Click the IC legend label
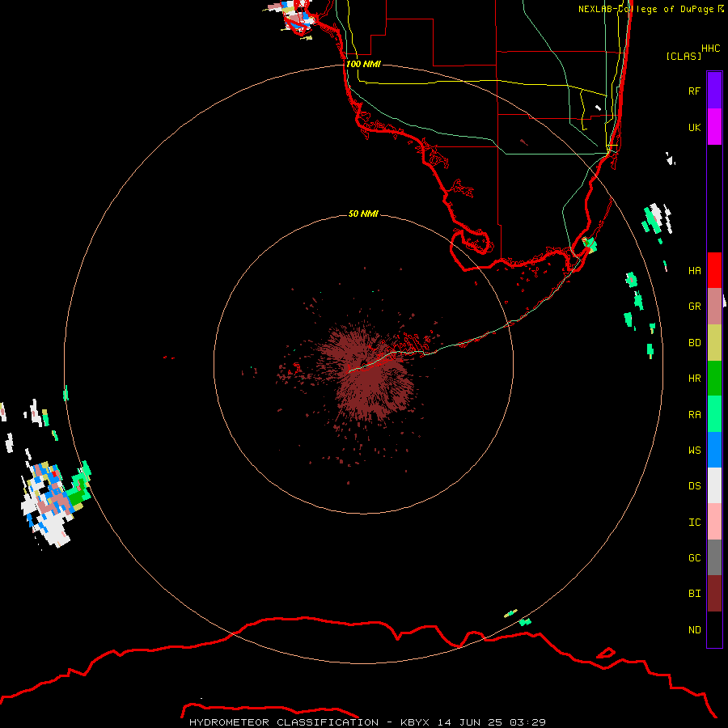 [694, 523]
